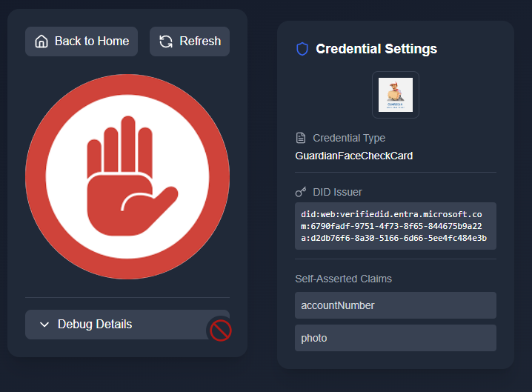The width and height of the screenshot is (532, 392).
Task: Click the small red prohibited sign icon
Action: (220, 330)
